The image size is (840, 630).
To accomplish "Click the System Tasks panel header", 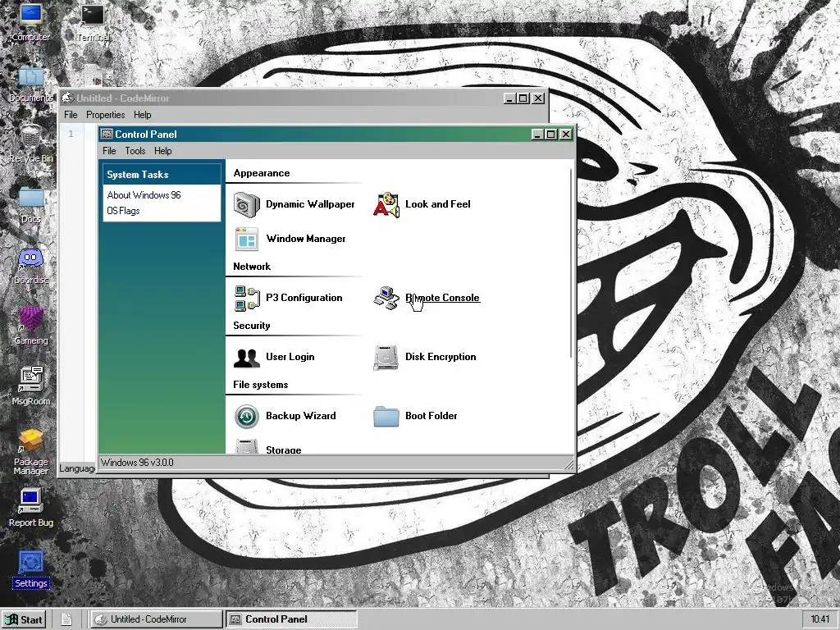I will click(162, 175).
